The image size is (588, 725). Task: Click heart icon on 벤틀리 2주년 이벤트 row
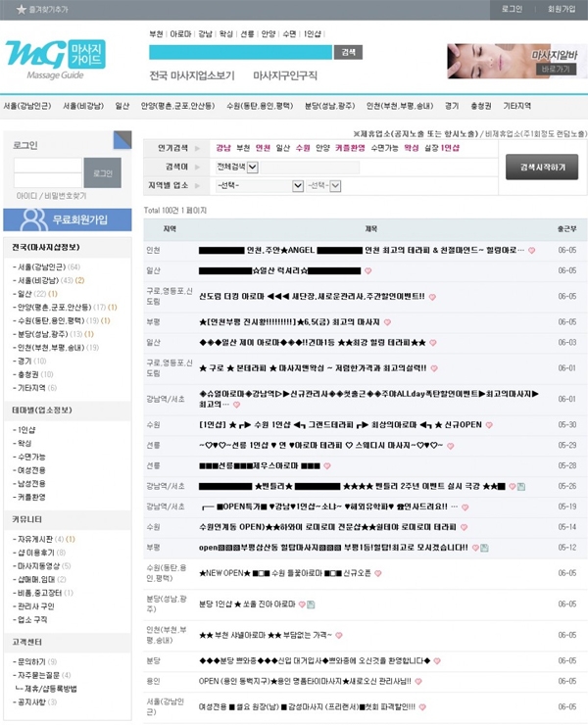tap(513, 486)
